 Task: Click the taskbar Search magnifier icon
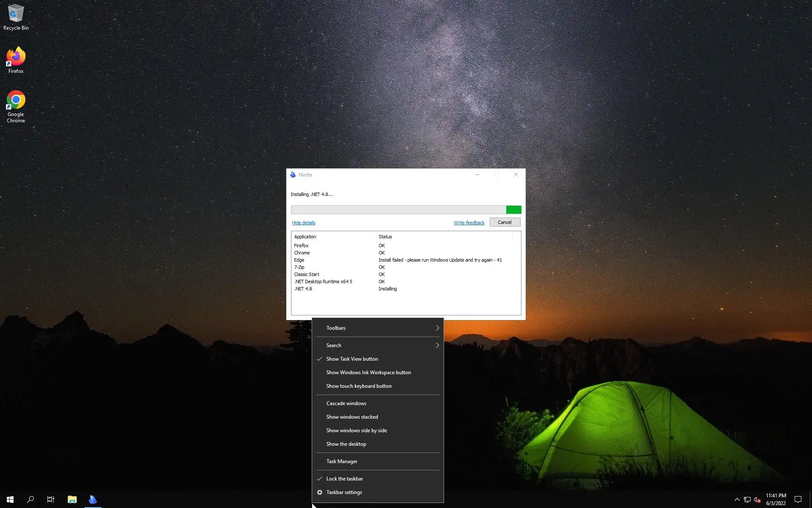coord(30,500)
